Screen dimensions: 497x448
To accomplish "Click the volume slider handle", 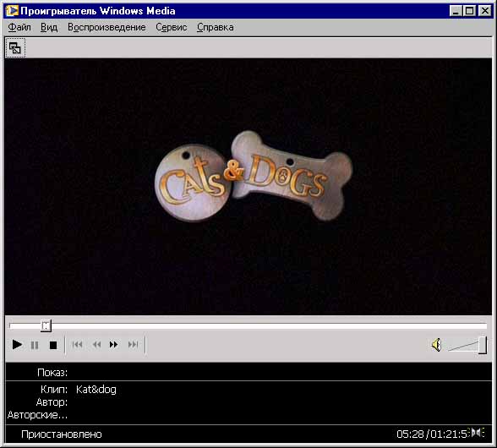I will [483, 345].
